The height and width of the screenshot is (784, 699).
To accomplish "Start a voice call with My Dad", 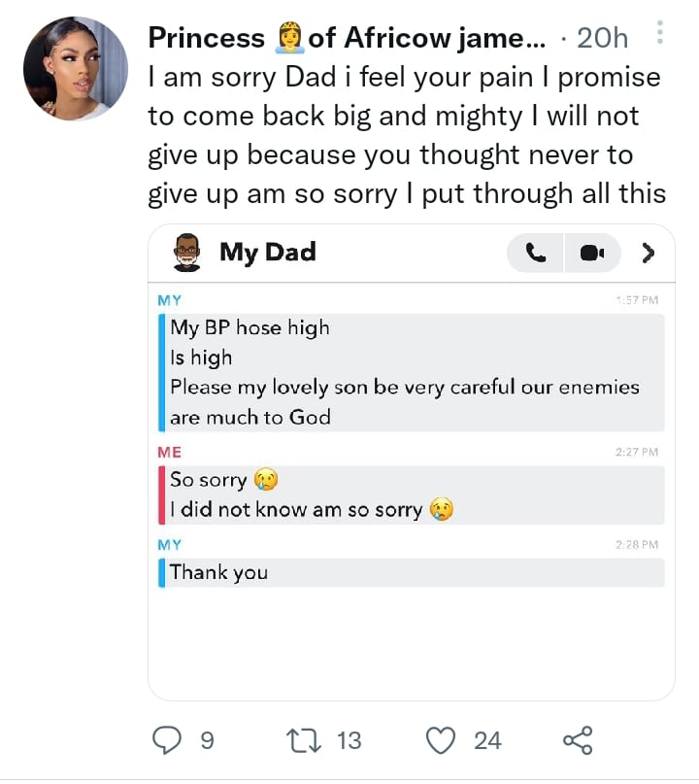I will tap(536, 253).
